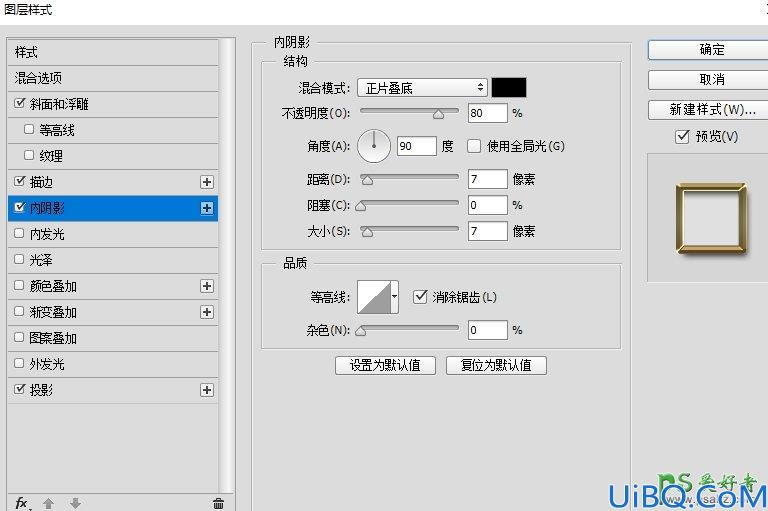Click the angle dial control

point(374,146)
